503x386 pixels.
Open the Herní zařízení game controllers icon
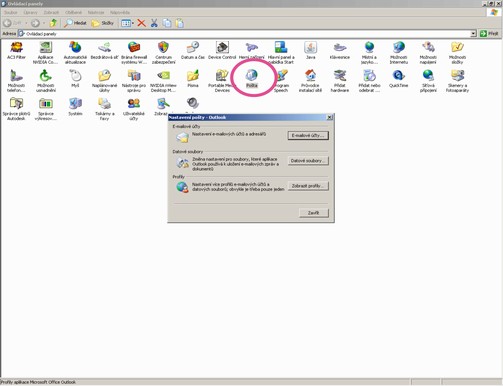click(252, 48)
